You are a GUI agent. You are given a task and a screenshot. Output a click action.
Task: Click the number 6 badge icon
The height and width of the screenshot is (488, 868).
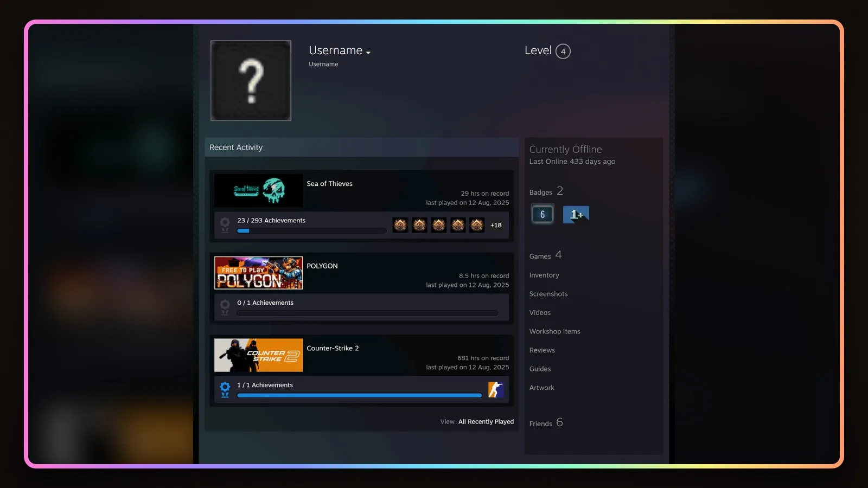point(542,214)
